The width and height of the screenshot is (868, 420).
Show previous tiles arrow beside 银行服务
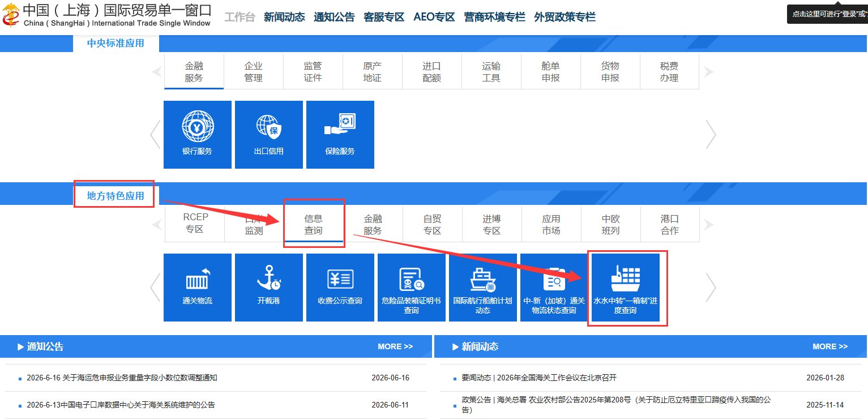[155, 135]
